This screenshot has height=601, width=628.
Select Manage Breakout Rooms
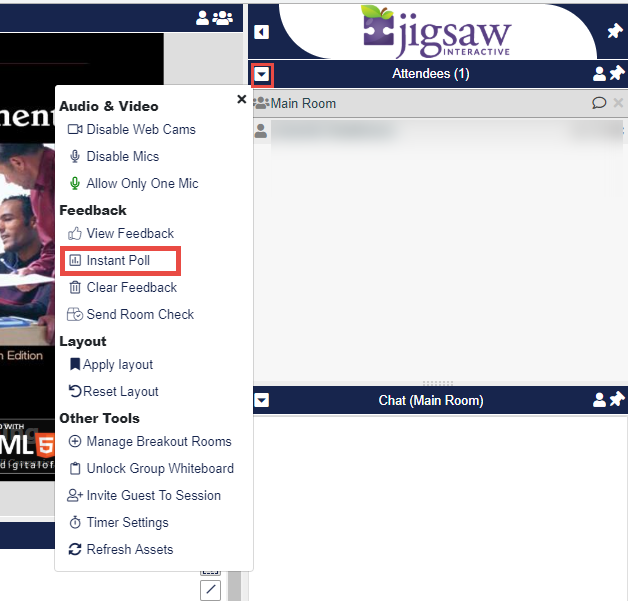click(x=158, y=442)
